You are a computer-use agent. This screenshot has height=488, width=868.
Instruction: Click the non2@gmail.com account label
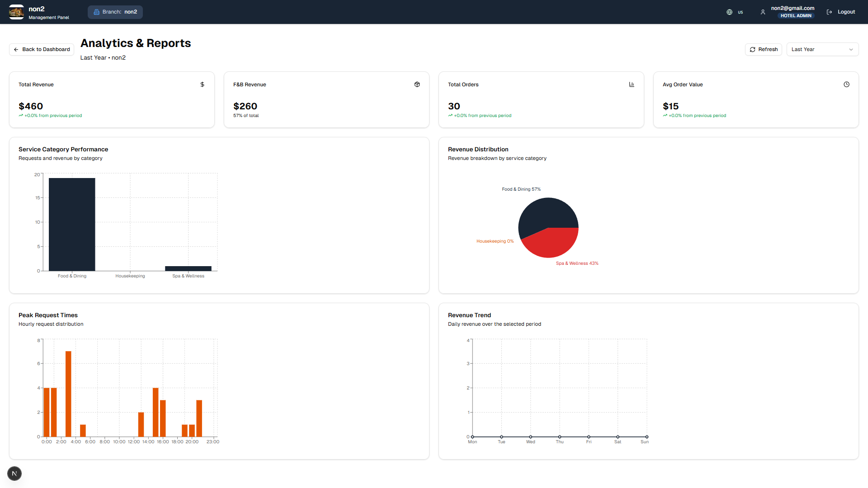(792, 8)
